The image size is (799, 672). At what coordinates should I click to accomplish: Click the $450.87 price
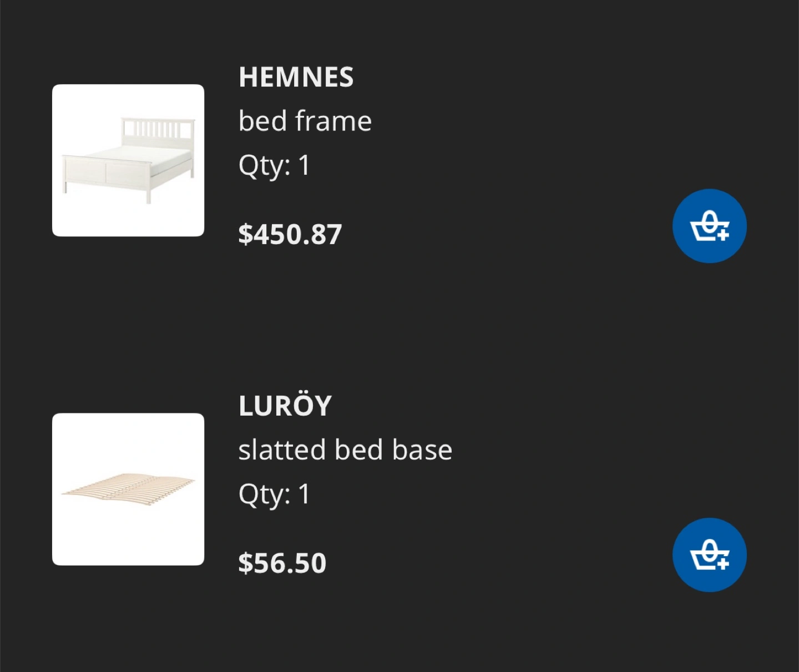point(290,234)
